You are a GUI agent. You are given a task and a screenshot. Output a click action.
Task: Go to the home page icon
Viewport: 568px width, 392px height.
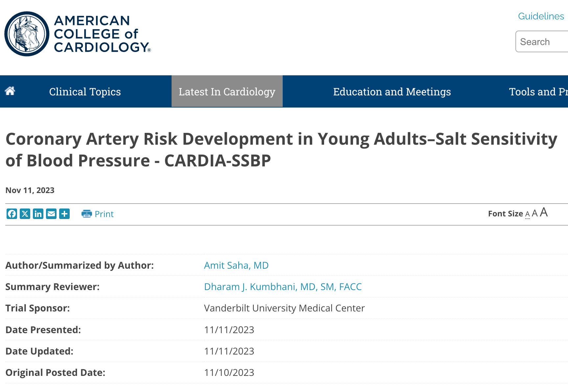point(10,91)
